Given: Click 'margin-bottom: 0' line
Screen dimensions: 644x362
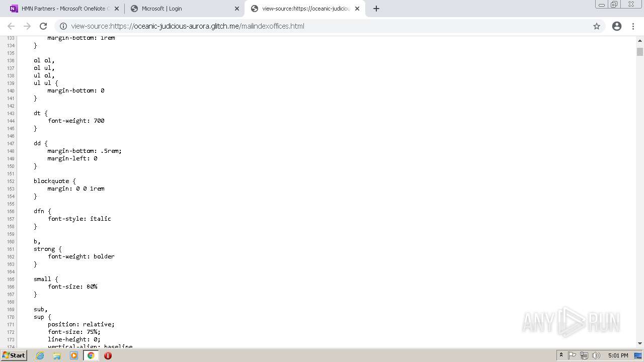Looking at the screenshot, I should coord(76,90).
